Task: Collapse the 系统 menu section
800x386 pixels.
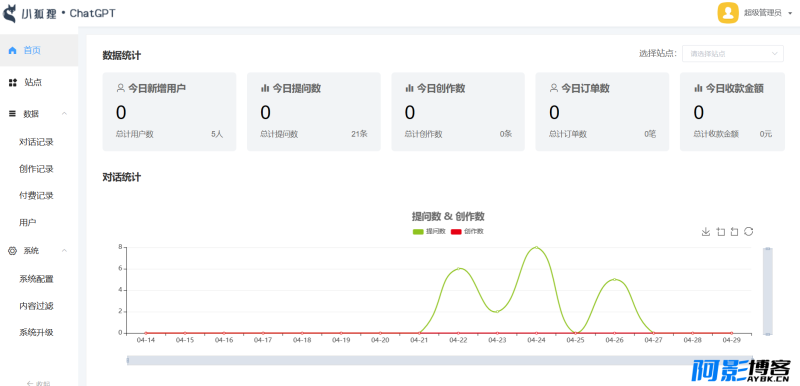Action: [64, 251]
